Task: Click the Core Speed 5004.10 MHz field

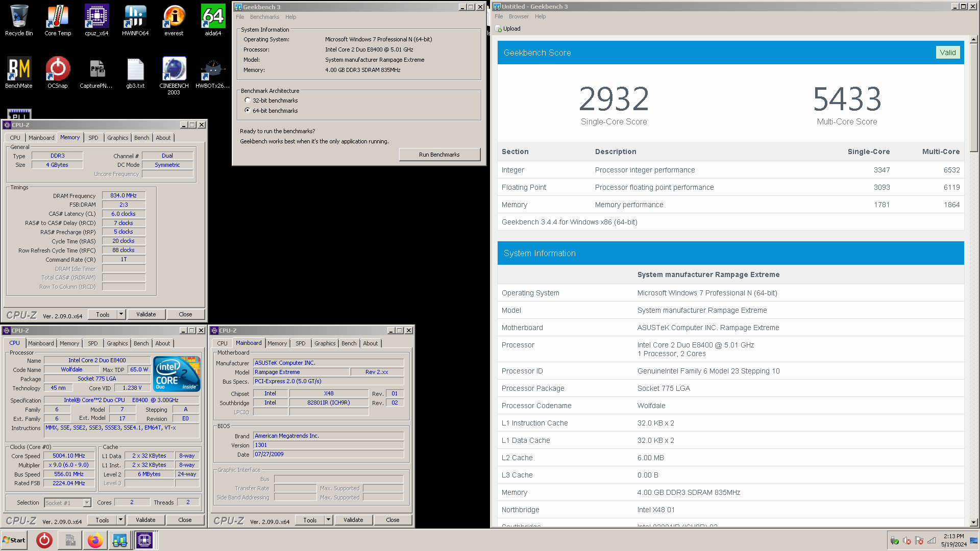Action: 69,456
